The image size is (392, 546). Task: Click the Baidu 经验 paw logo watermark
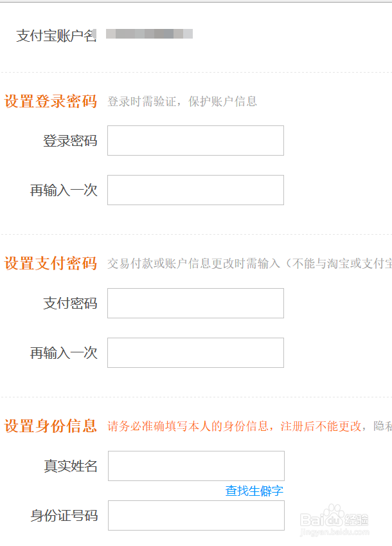[334, 516]
